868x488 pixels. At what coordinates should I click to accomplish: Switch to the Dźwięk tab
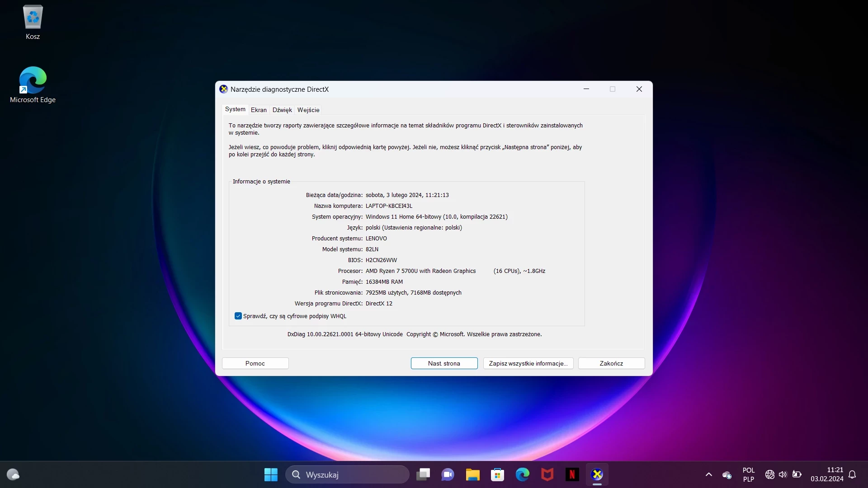(282, 110)
